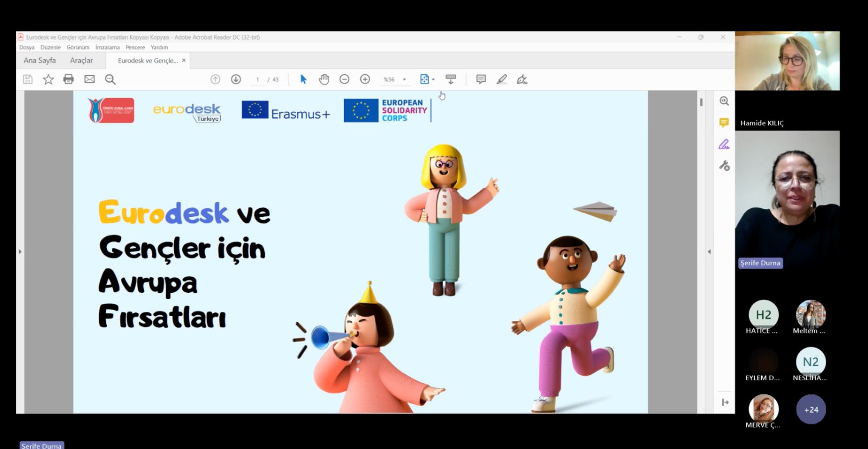Open the Find text magnifier icon
The image size is (868, 449).
coord(110,79)
